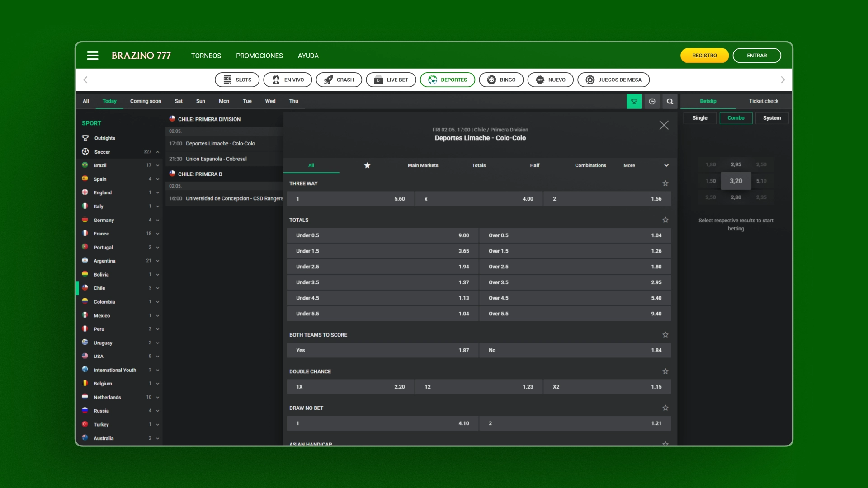Click the Argentina flag icon
The width and height of the screenshot is (868, 488).
point(85,260)
